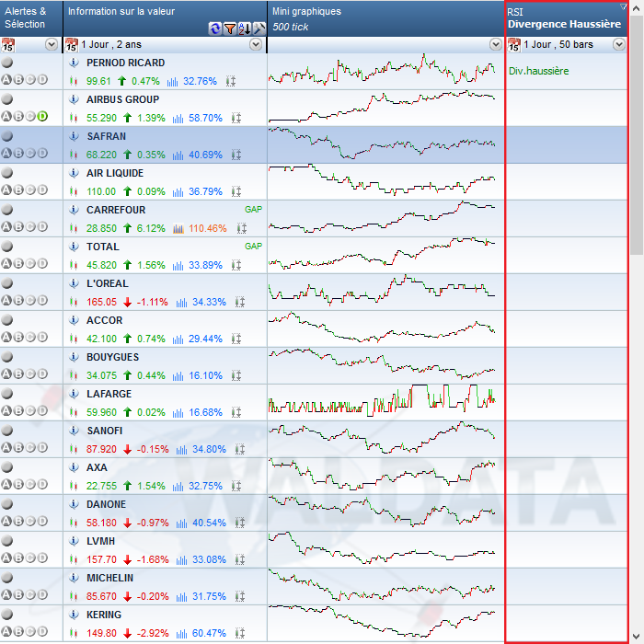Expand triangle at RSI column header corner
The width and height of the screenshot is (644, 644).
(623, 6)
